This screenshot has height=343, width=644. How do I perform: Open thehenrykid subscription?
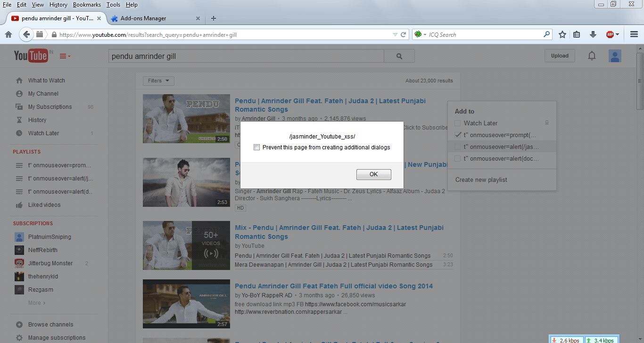pyautogui.click(x=43, y=277)
